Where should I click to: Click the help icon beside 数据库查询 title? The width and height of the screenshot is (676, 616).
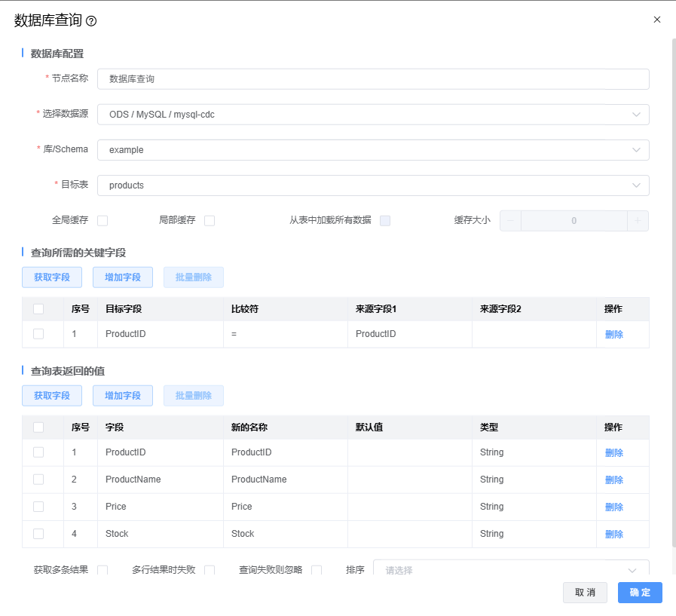91,22
